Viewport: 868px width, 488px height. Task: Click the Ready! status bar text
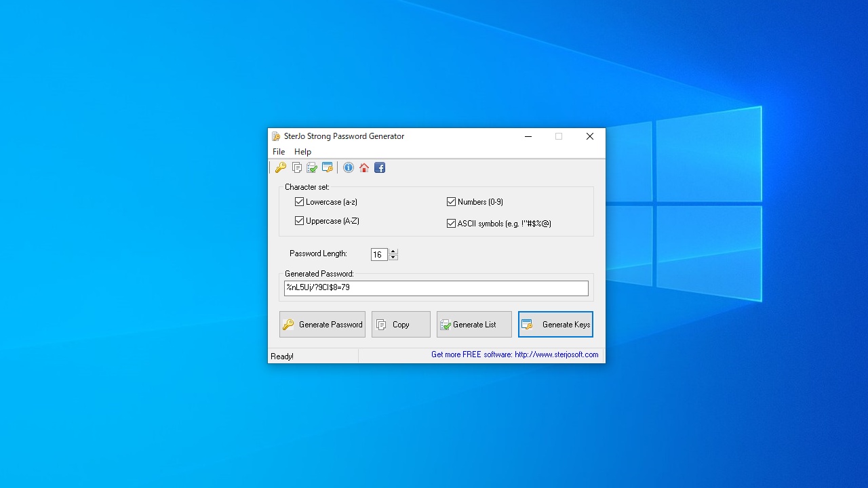pos(282,357)
